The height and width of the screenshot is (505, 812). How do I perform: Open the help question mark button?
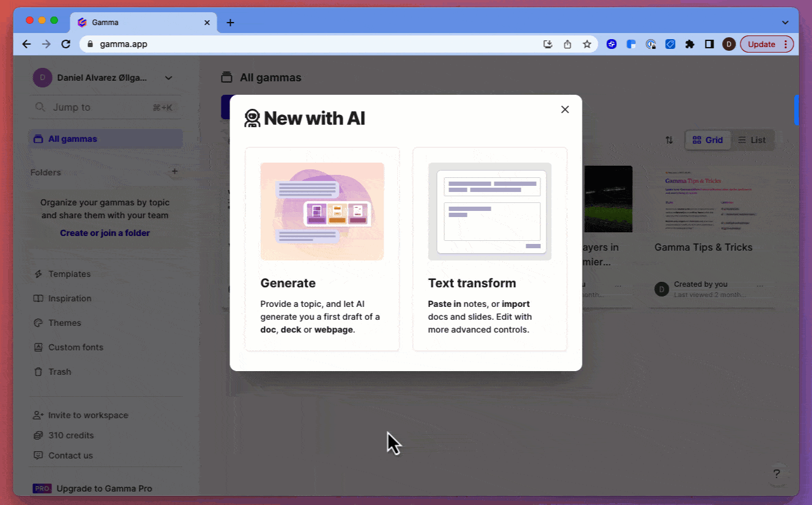tap(777, 474)
